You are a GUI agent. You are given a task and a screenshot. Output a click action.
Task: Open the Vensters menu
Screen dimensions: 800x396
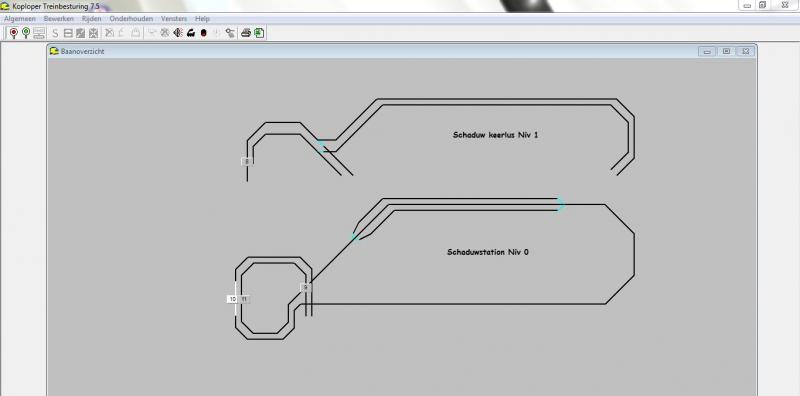pos(174,19)
